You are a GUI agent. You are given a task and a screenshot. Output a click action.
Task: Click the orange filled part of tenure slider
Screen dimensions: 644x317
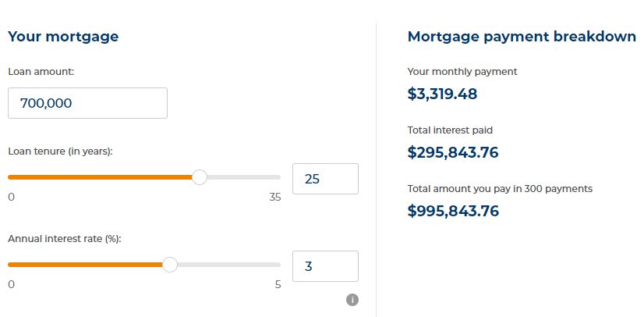pyautogui.click(x=101, y=177)
